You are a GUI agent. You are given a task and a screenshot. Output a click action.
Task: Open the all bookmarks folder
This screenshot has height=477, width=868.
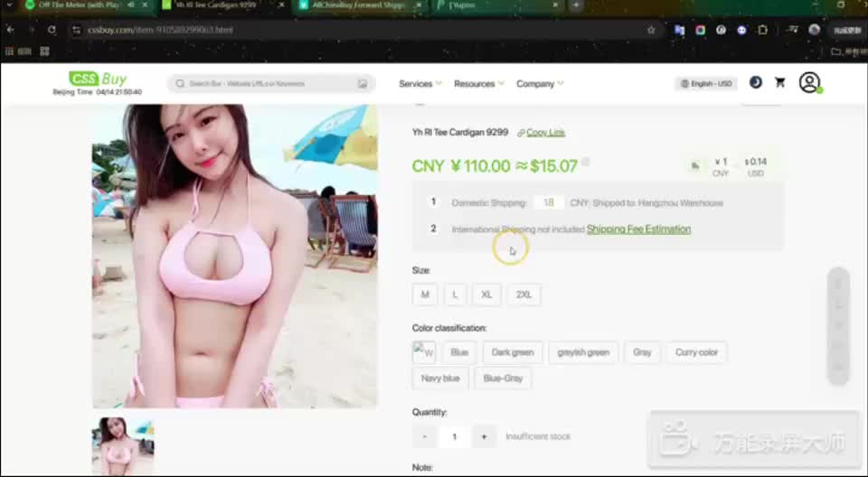[849, 51]
